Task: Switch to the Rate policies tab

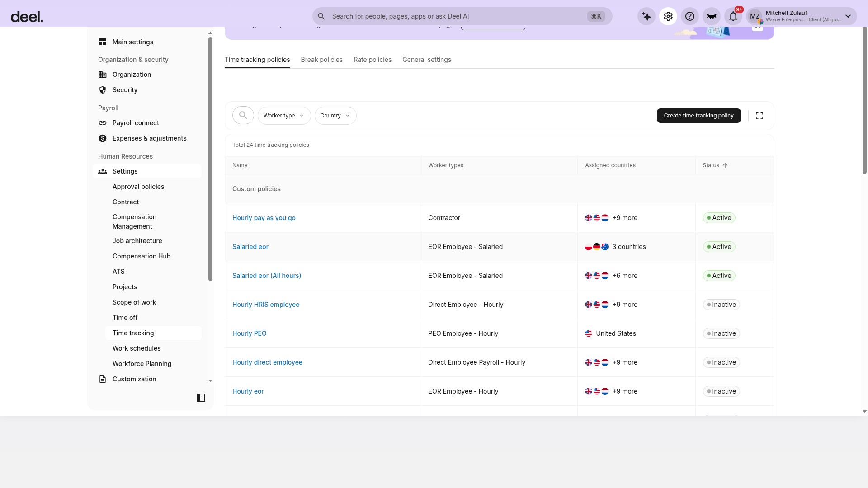Action: point(373,60)
